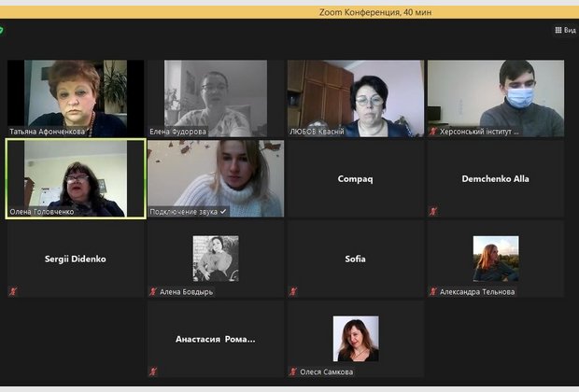
Task: Click muted mic icon on Demchenko Alla tile
Action: 433,211
